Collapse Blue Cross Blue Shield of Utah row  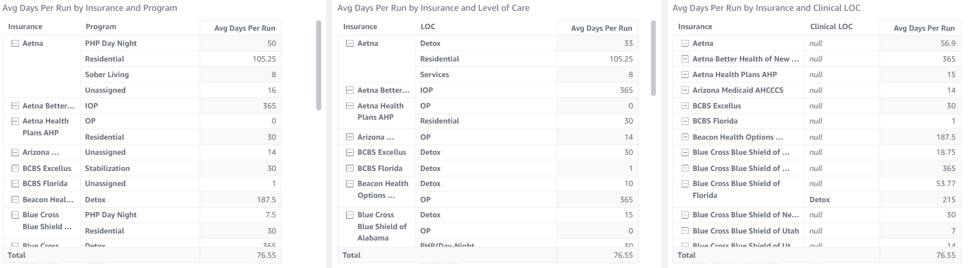coord(685,231)
